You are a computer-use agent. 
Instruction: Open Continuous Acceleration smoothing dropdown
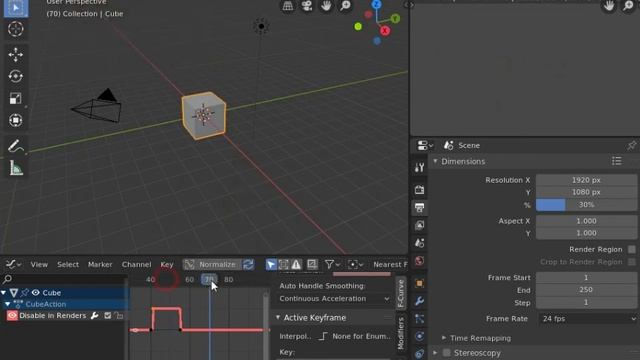[334, 299]
